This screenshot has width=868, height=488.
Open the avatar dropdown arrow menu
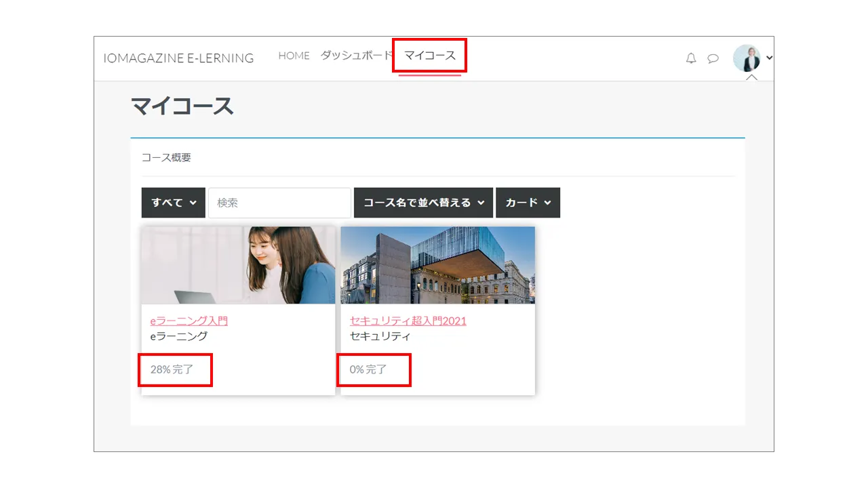768,58
